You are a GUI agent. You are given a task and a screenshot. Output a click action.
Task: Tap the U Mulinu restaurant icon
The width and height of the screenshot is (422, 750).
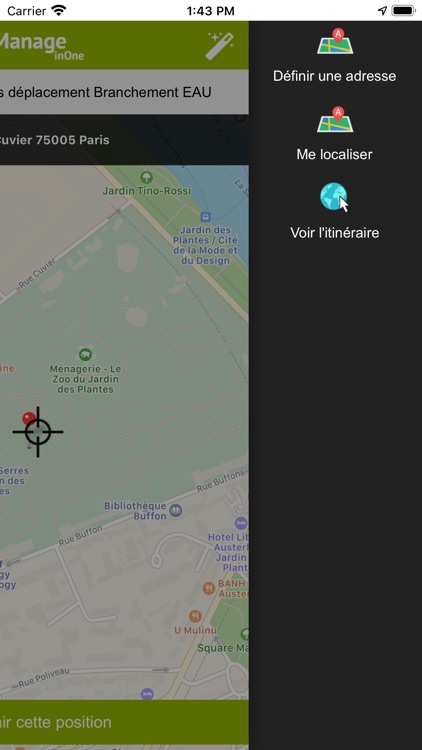pyautogui.click(x=195, y=616)
